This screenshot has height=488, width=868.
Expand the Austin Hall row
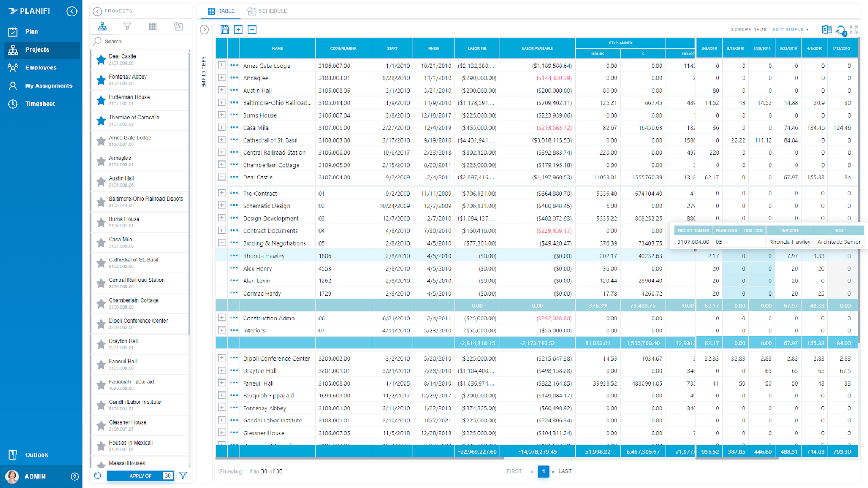point(221,90)
